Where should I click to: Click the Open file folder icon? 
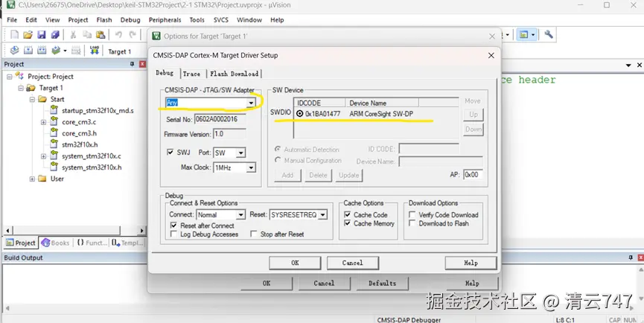click(x=28, y=35)
